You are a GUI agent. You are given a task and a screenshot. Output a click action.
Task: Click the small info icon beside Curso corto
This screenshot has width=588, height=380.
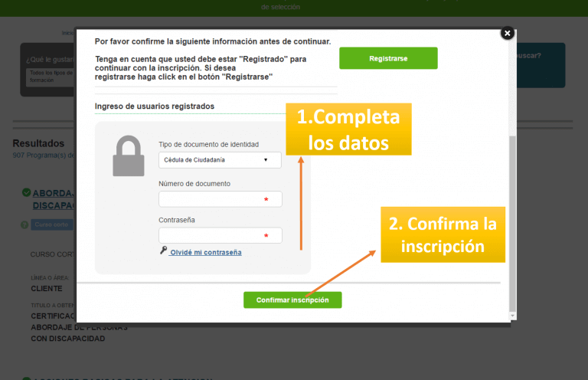[24, 224]
